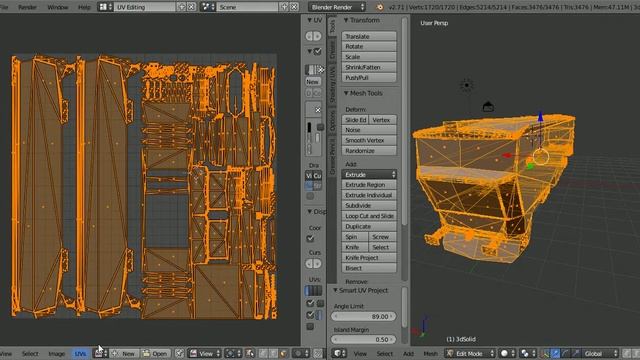This screenshot has height=360, width=640.
Task: Delete the current scene with X icon
Action: (x=293, y=7)
